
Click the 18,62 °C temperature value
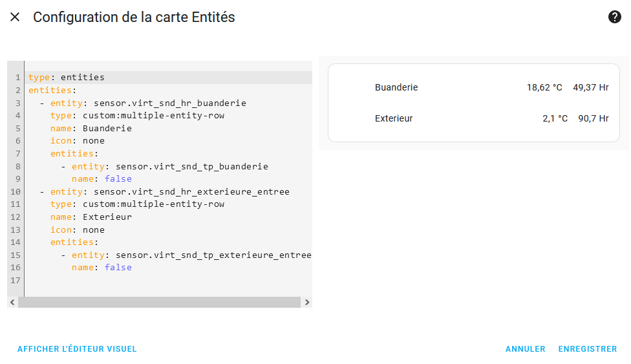tap(544, 87)
